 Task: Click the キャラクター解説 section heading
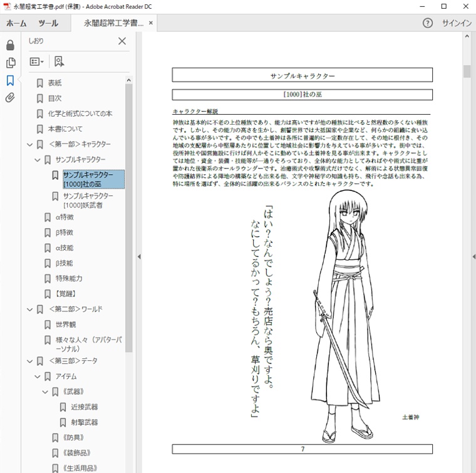195,112
